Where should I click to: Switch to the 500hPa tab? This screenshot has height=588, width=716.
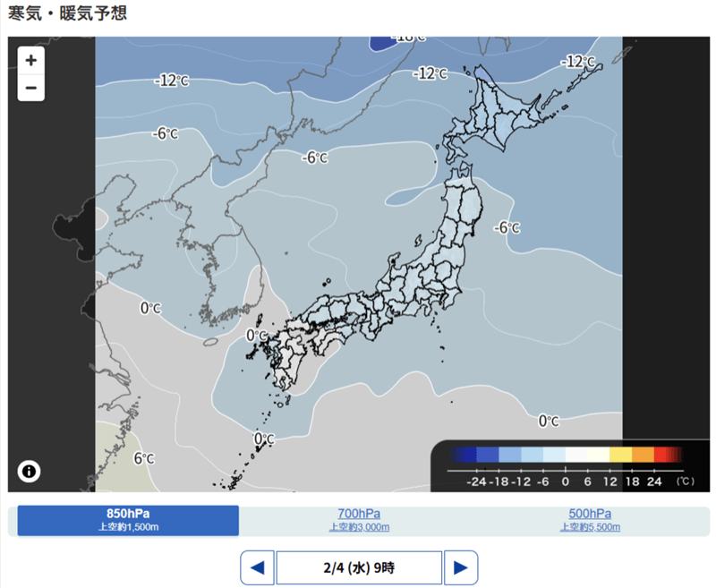click(590, 520)
